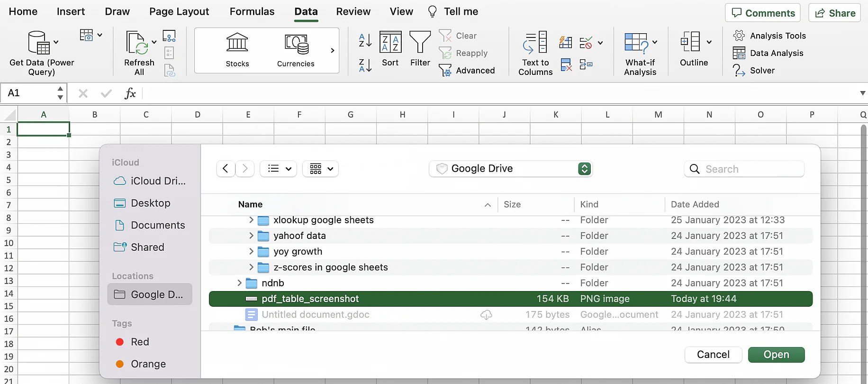Open Text to Columns
Screen dimensions: 868x384
[535, 53]
